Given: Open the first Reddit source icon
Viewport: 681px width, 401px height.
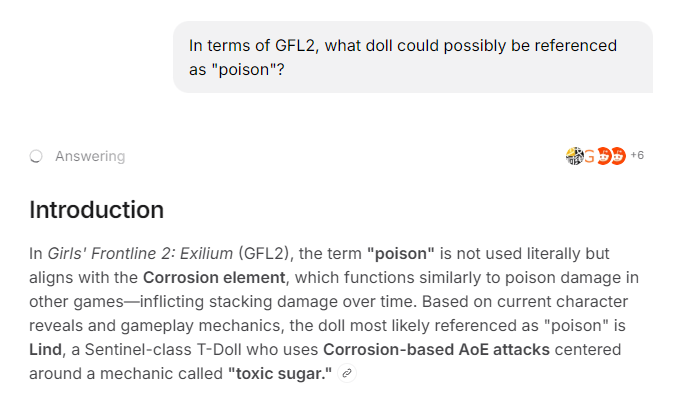Looking at the screenshot, I should click(604, 156).
